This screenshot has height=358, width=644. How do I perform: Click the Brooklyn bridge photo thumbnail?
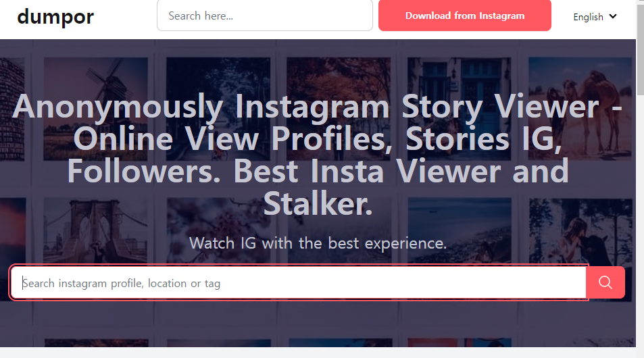(x=96, y=231)
